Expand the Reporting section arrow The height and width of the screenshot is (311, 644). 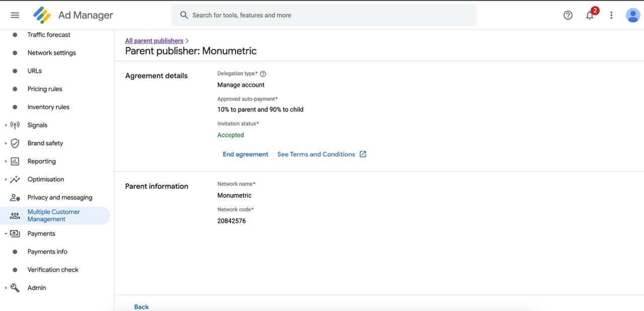coord(6,162)
